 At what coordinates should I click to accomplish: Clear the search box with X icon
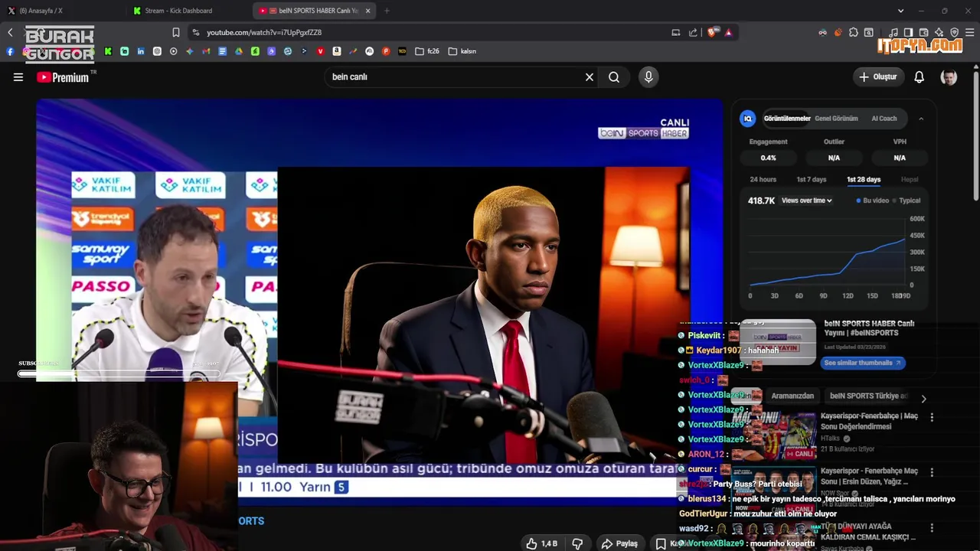coord(590,77)
